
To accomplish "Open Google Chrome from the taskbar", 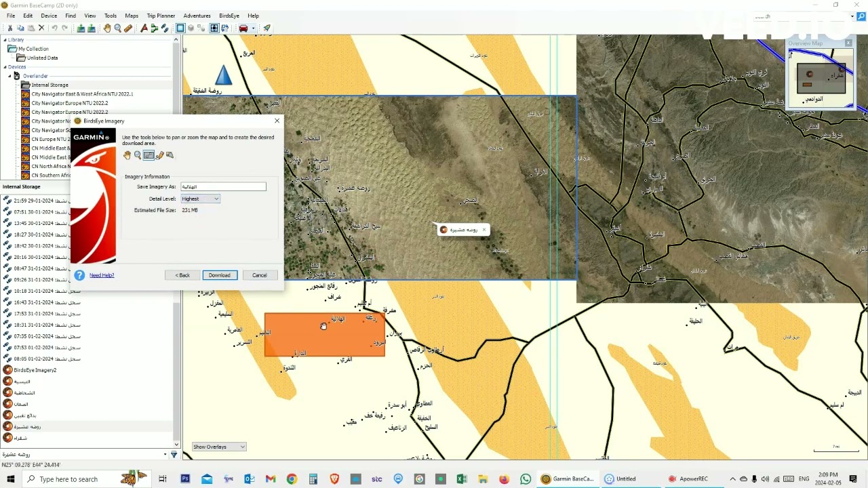I will point(292,479).
